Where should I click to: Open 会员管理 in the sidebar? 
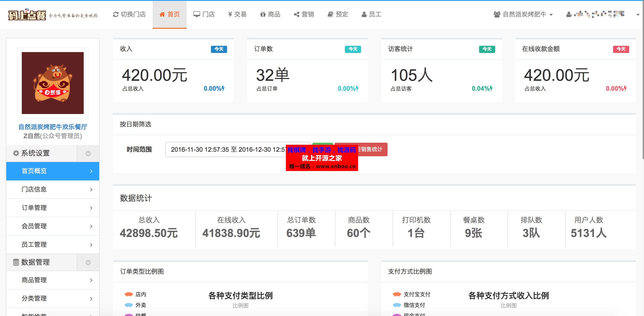point(53,226)
